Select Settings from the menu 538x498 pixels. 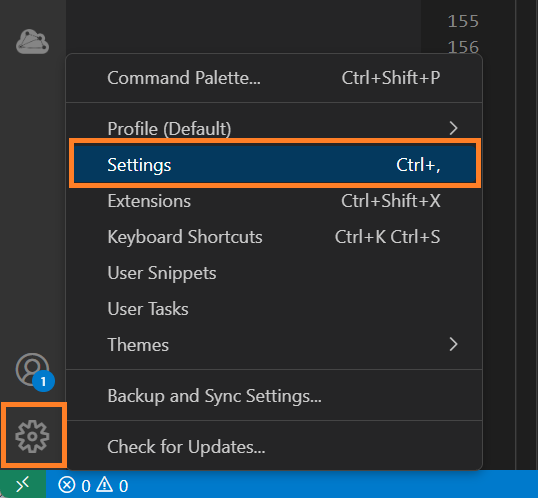274,164
